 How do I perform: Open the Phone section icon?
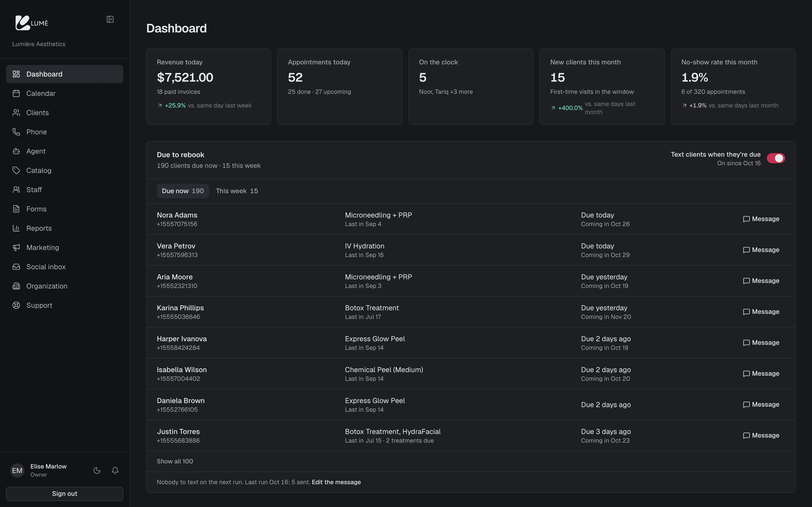coord(16,132)
